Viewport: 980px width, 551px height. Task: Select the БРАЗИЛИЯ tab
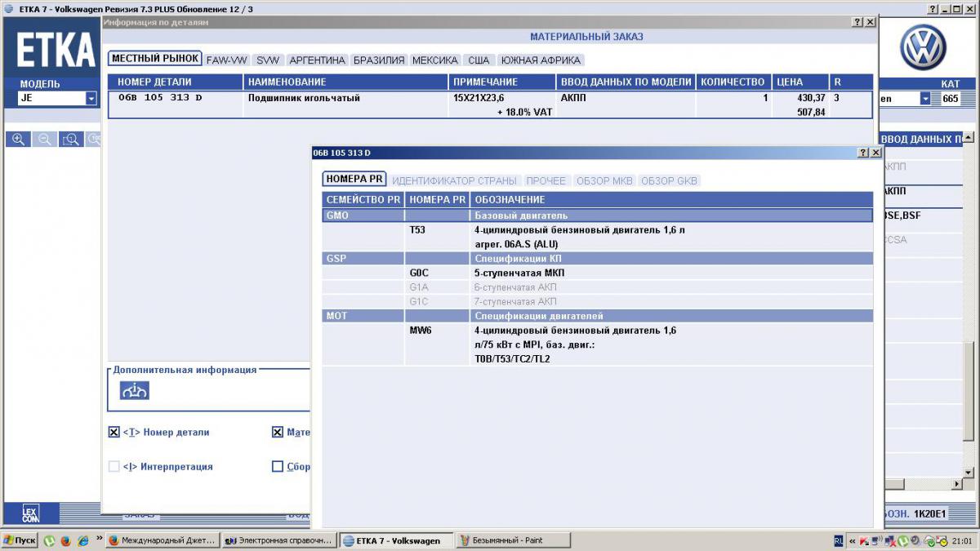(379, 60)
